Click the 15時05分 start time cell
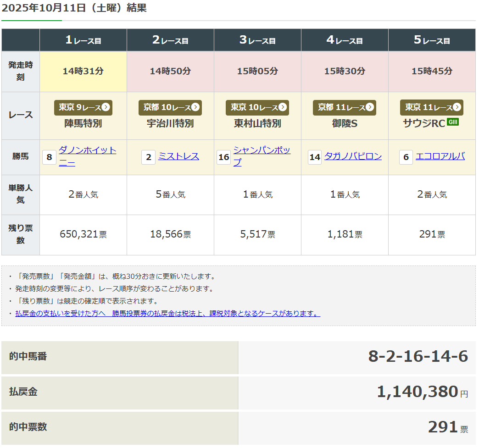Image resolution: width=479 pixels, height=448 pixels. [x=257, y=72]
